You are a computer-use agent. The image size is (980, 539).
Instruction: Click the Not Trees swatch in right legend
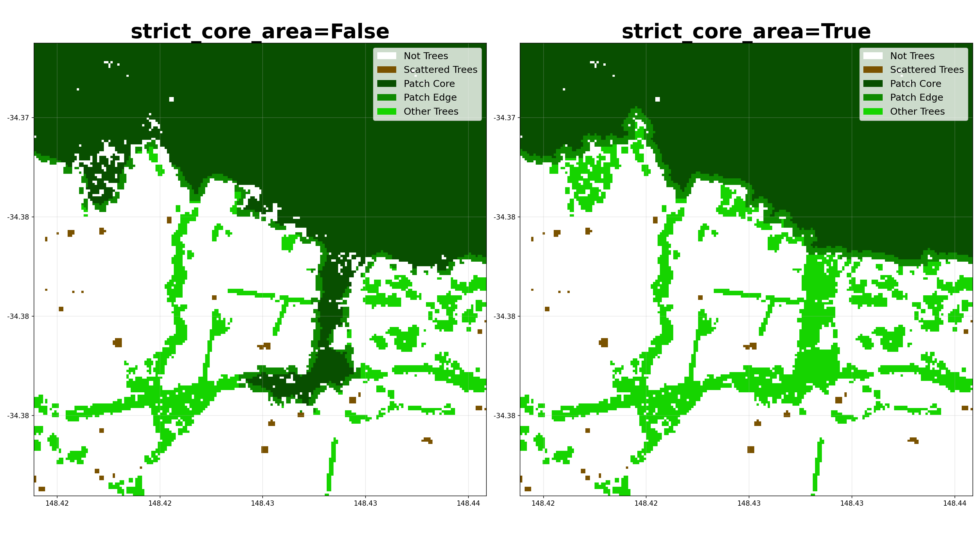(873, 56)
